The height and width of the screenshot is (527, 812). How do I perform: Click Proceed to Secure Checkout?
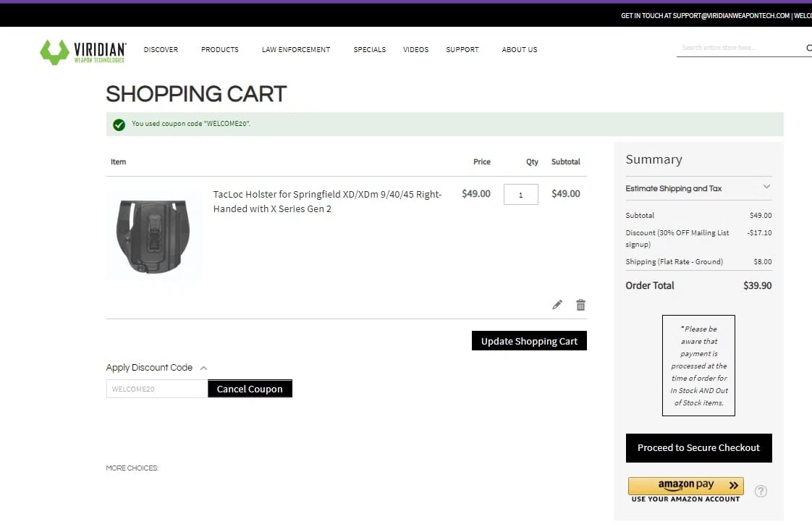click(698, 447)
